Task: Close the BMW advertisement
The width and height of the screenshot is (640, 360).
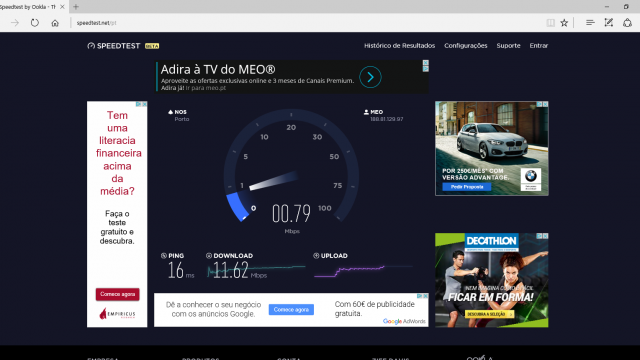Action: tap(545, 104)
